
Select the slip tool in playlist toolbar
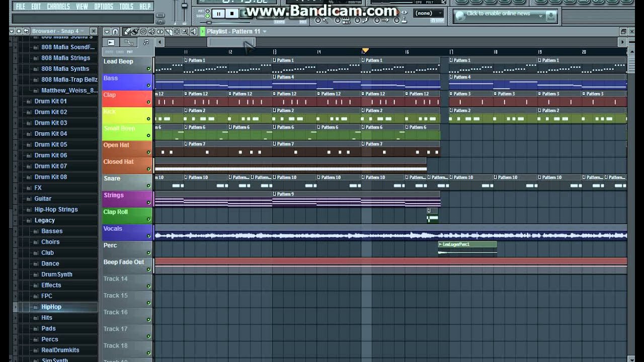coord(160,32)
